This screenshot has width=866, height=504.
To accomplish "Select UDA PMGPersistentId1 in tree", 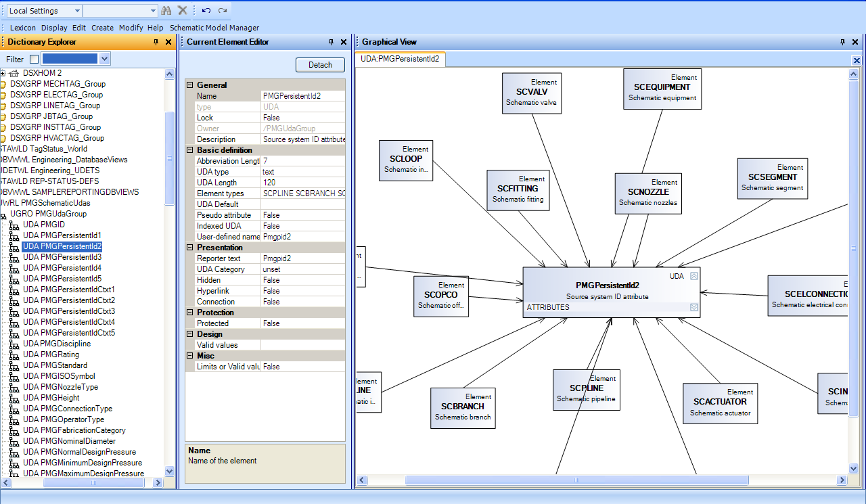I will [x=62, y=235].
